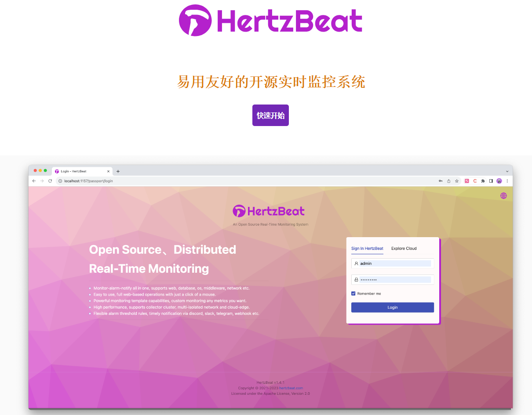Image resolution: width=532 pixels, height=415 pixels.
Task: Click the browser back arrow
Action: coord(34,181)
